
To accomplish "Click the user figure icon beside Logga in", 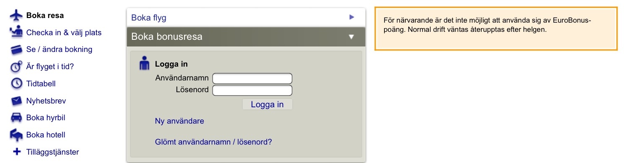I will [144, 63].
